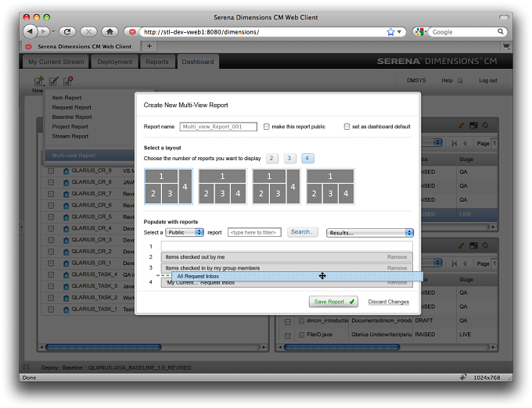Open a new browser tab with plus
The image size is (532, 408).
point(149,46)
